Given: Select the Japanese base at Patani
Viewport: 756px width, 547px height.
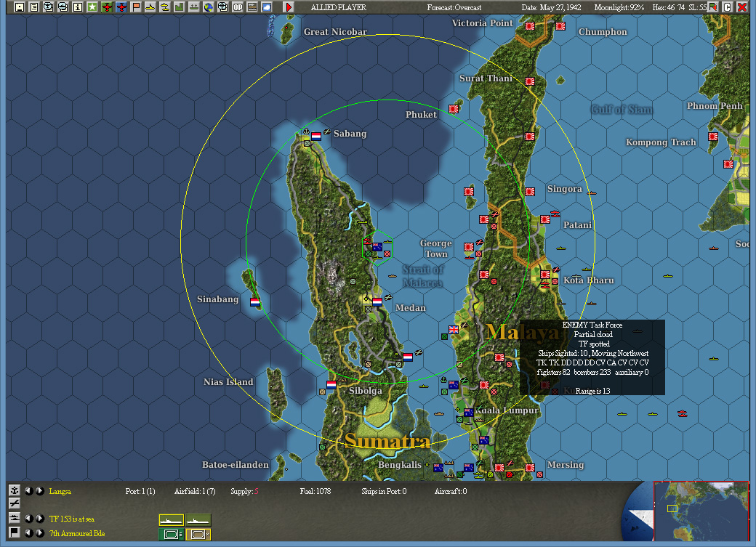Looking at the screenshot, I should [545, 219].
